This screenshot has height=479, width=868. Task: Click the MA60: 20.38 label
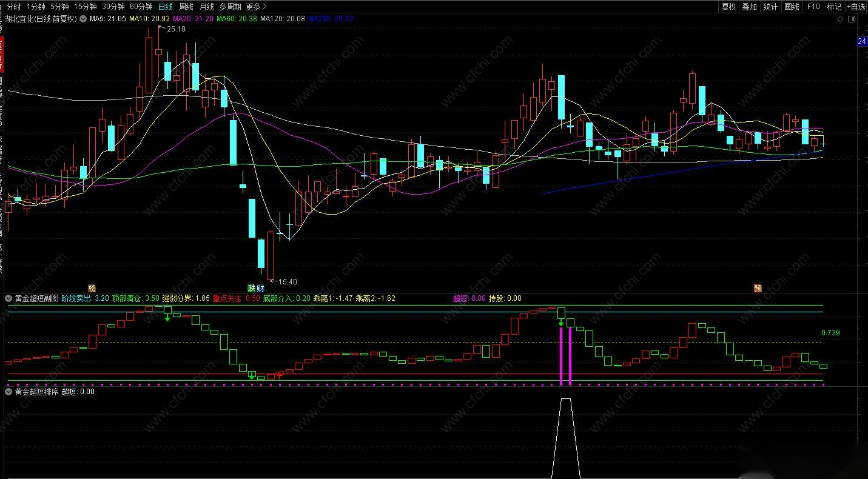click(x=237, y=19)
